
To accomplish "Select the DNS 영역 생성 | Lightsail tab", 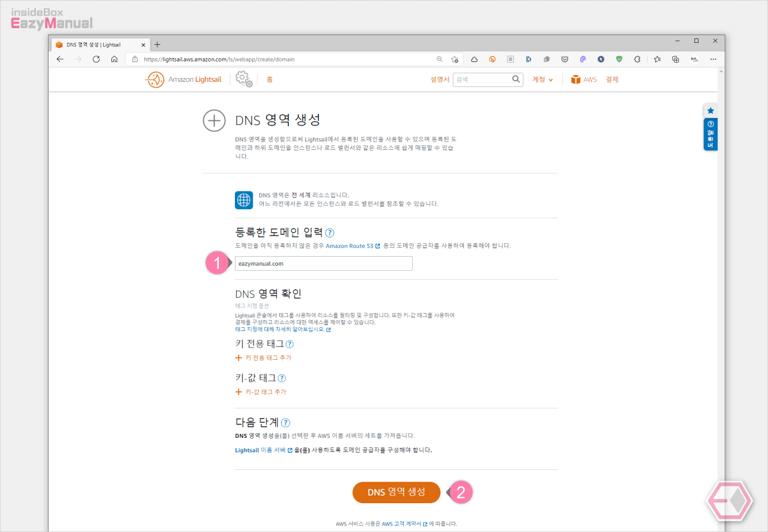I will pyautogui.click(x=100, y=44).
